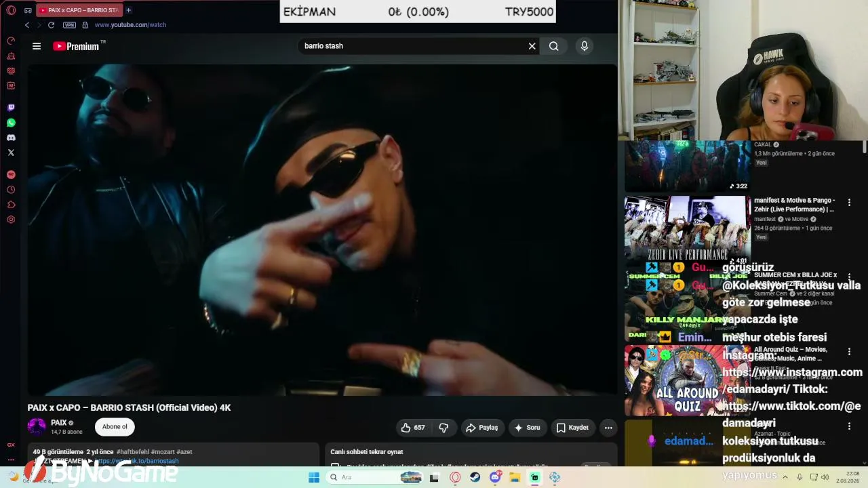Open the workspaces icon beside the tab
The width and height of the screenshot is (868, 488).
28,10
